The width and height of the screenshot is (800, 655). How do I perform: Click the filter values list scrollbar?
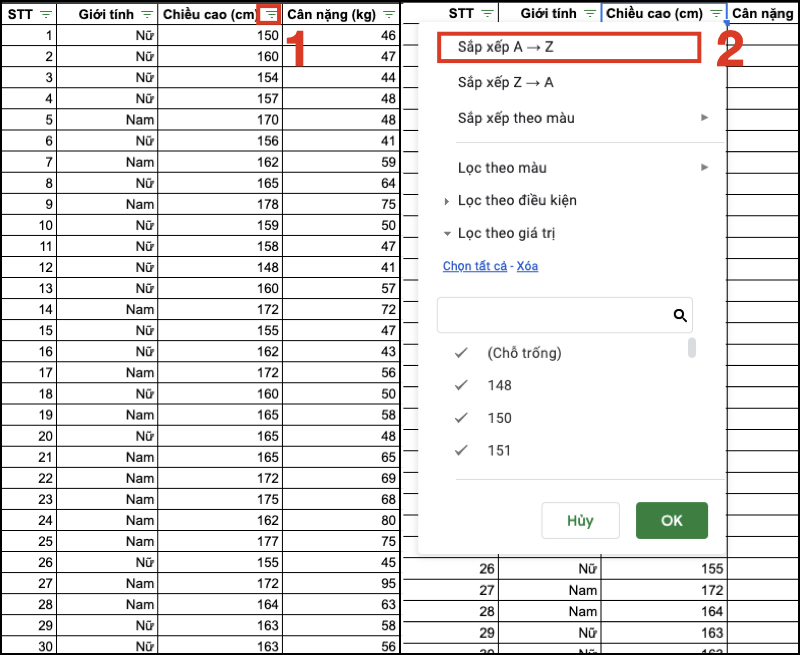click(x=692, y=348)
